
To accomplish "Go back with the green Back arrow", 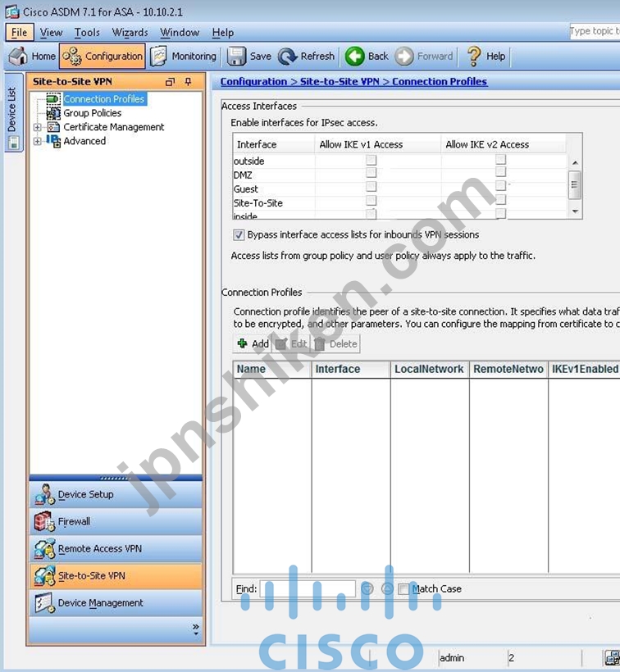I will pyautogui.click(x=367, y=57).
